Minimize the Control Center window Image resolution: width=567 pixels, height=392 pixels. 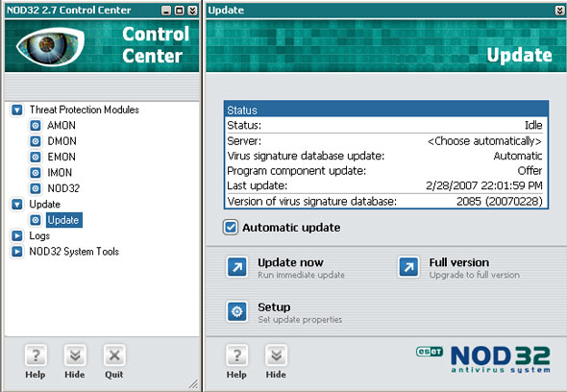tap(166, 11)
